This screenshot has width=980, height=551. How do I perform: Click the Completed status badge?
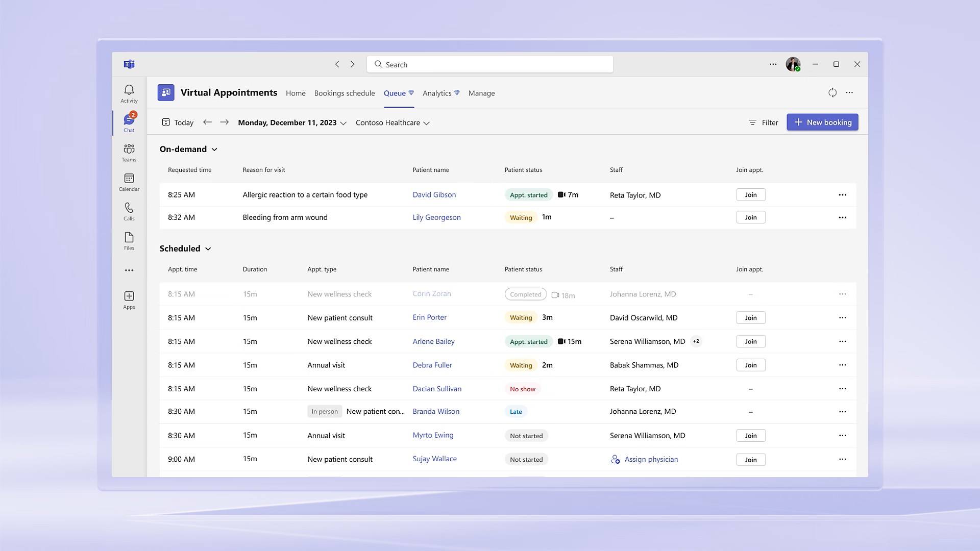point(526,294)
